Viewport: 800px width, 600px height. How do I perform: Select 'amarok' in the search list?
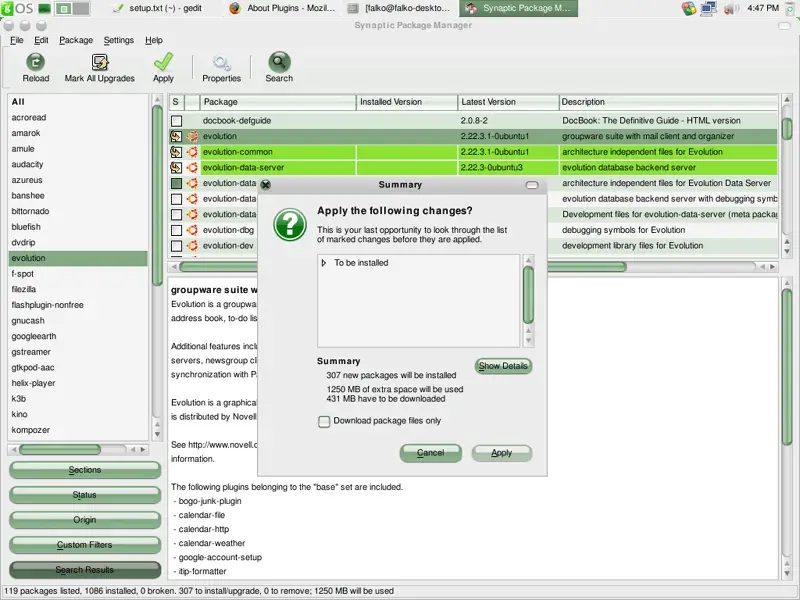(78, 133)
